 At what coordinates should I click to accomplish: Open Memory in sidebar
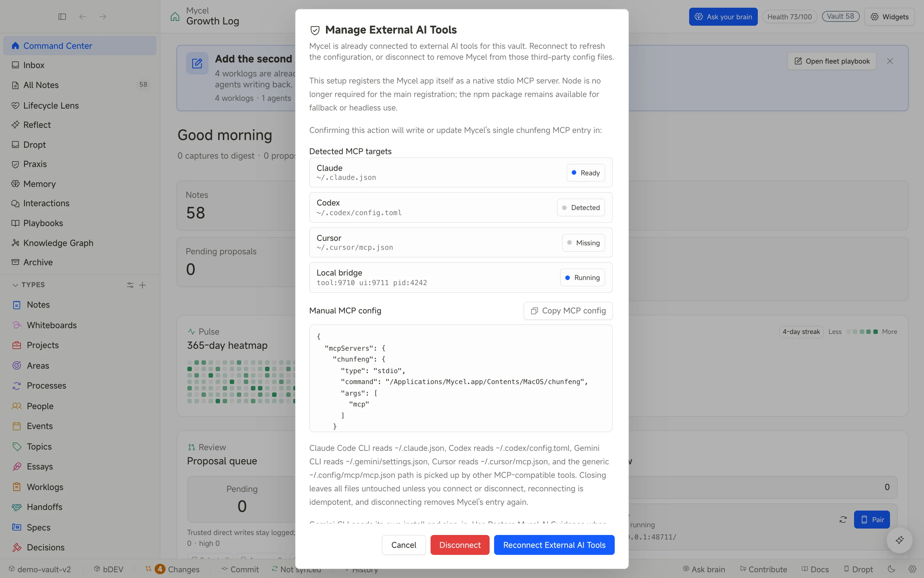point(80,184)
